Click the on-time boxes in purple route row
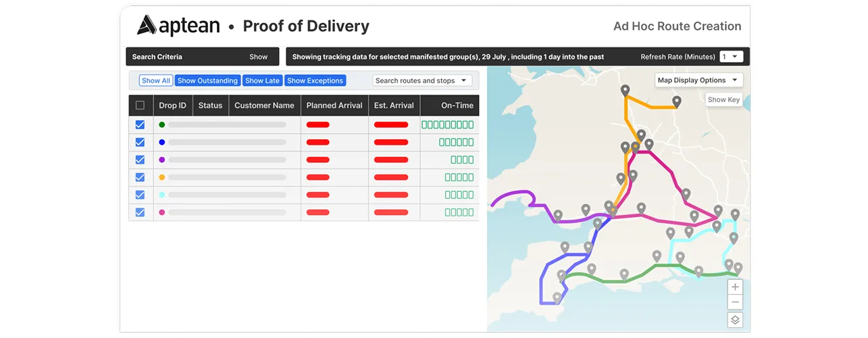Viewport: 868px width, 338px height. point(463,160)
